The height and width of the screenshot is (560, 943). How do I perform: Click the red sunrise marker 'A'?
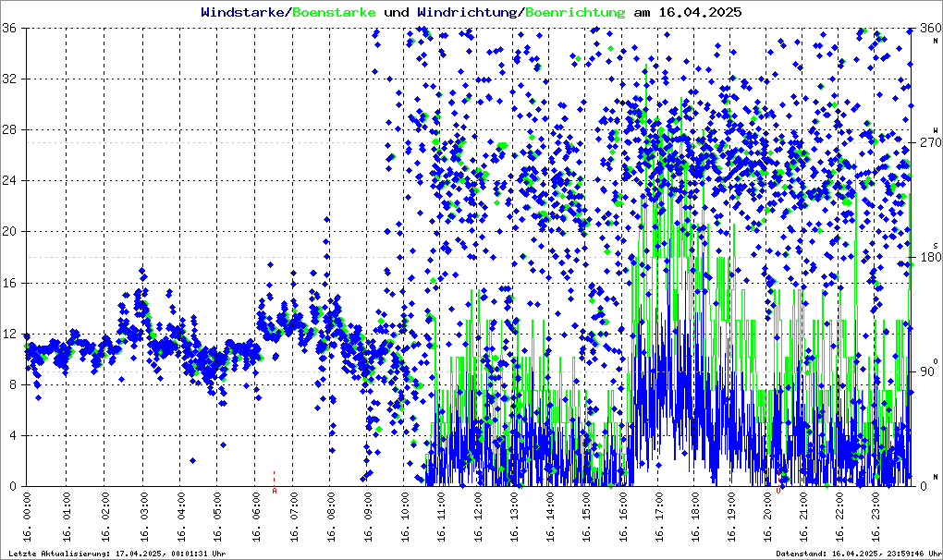275,491
